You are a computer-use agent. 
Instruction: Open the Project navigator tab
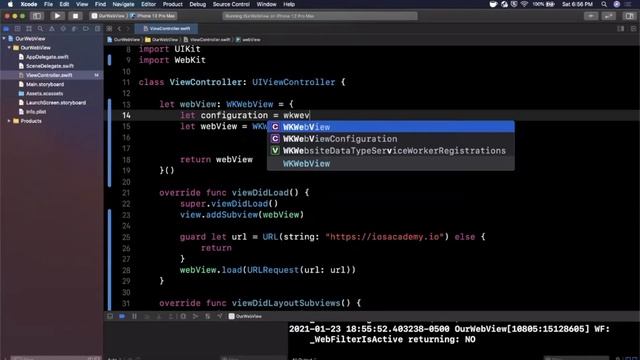[6, 29]
